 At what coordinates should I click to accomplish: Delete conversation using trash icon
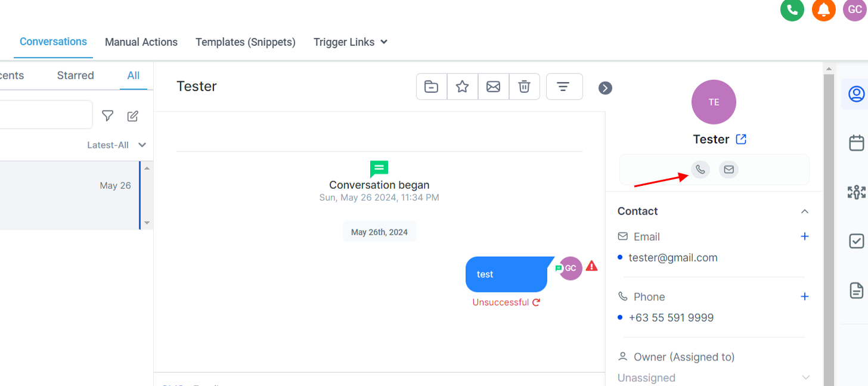click(x=524, y=87)
